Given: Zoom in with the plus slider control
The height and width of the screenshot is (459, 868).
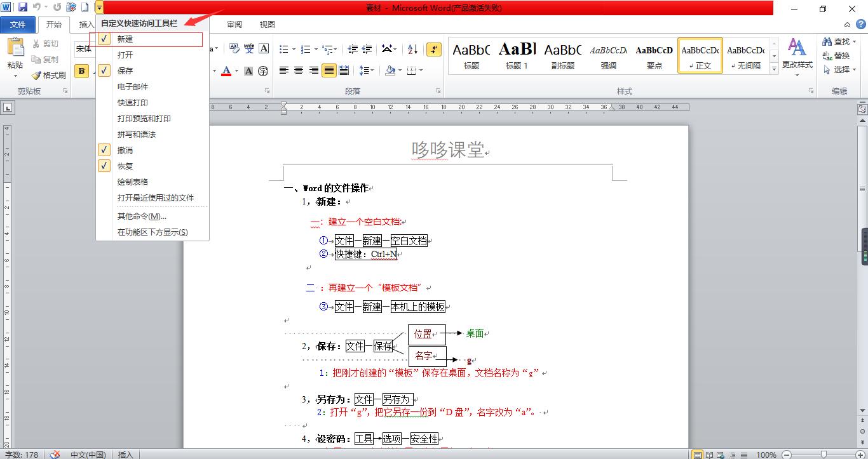Looking at the screenshot, I should pos(861,455).
